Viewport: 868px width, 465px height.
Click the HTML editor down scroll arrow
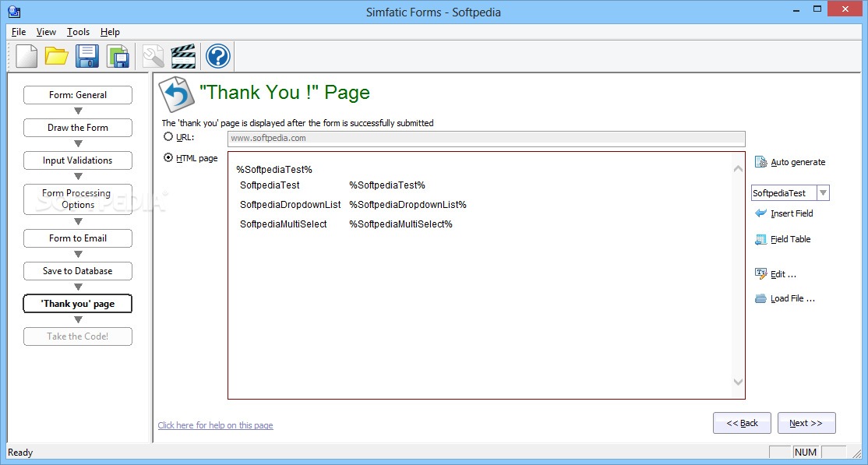point(738,382)
